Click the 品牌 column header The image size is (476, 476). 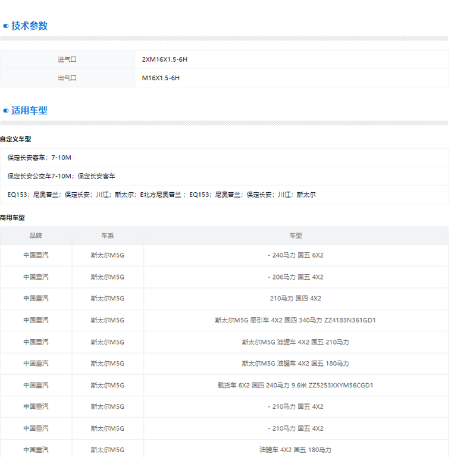click(36, 236)
